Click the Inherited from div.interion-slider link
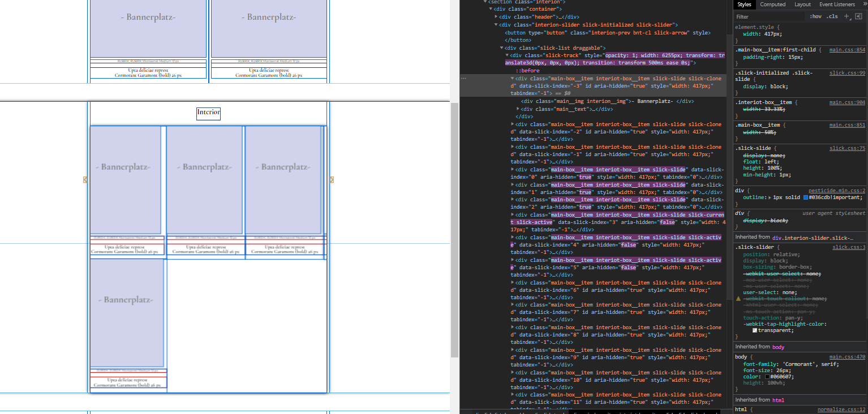 [813, 237]
